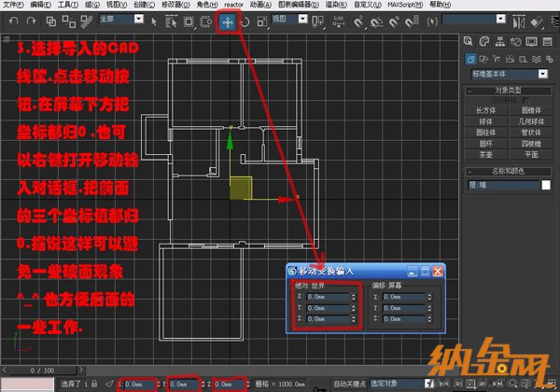Click the 球体 sphere button
The image size is (560, 392).
(485, 121)
